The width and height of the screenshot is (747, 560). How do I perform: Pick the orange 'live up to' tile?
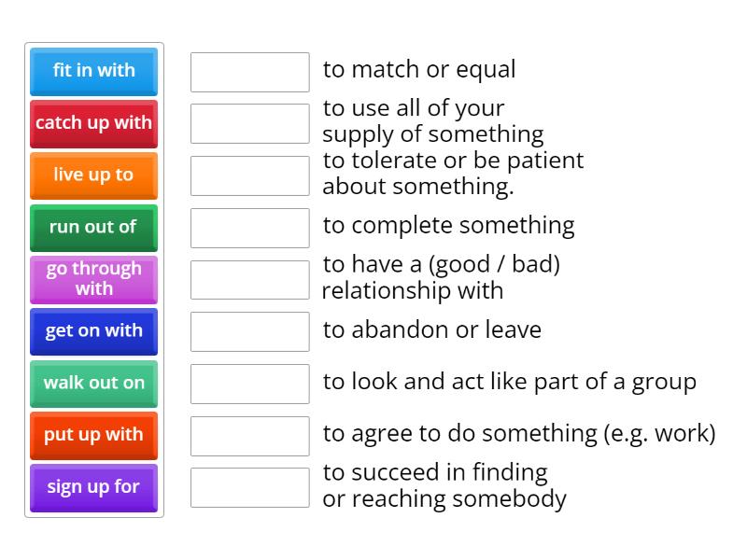tap(93, 175)
